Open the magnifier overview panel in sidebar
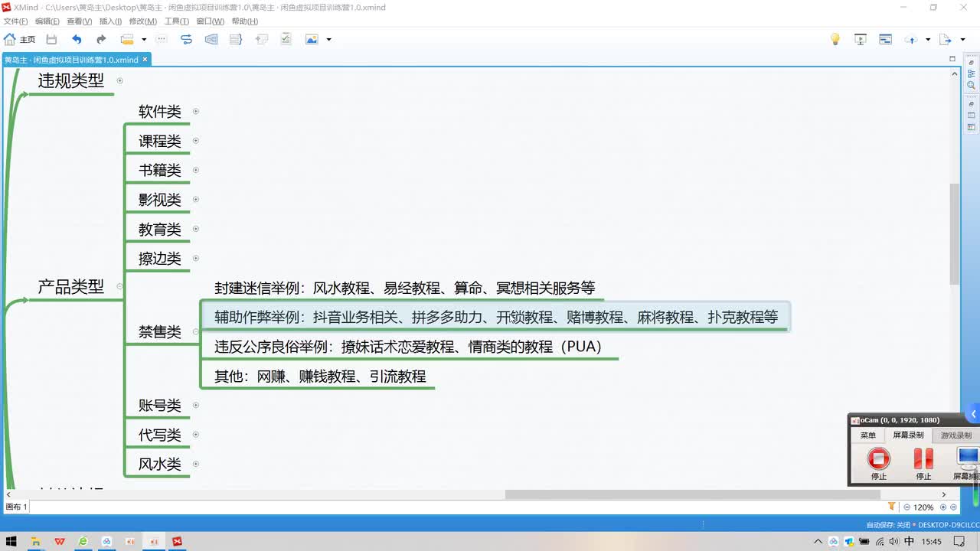The height and width of the screenshot is (551, 980). [x=972, y=86]
